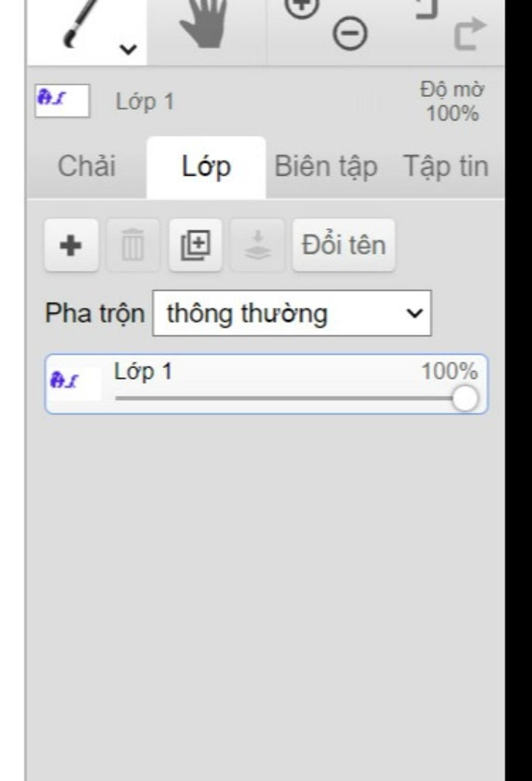The image size is (532, 781).
Task: Select the Lớp tab
Action: 206,167
